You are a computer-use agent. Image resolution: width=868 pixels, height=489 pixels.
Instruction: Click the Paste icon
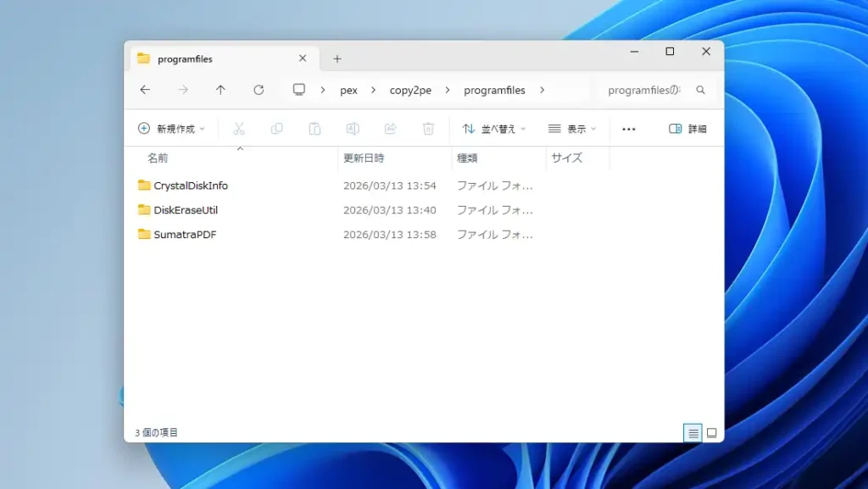pos(314,128)
